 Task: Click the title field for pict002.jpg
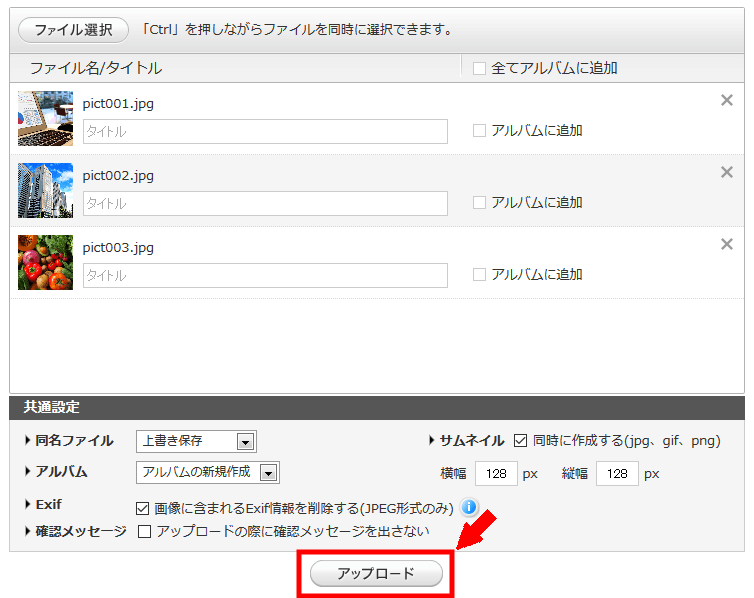pos(265,203)
